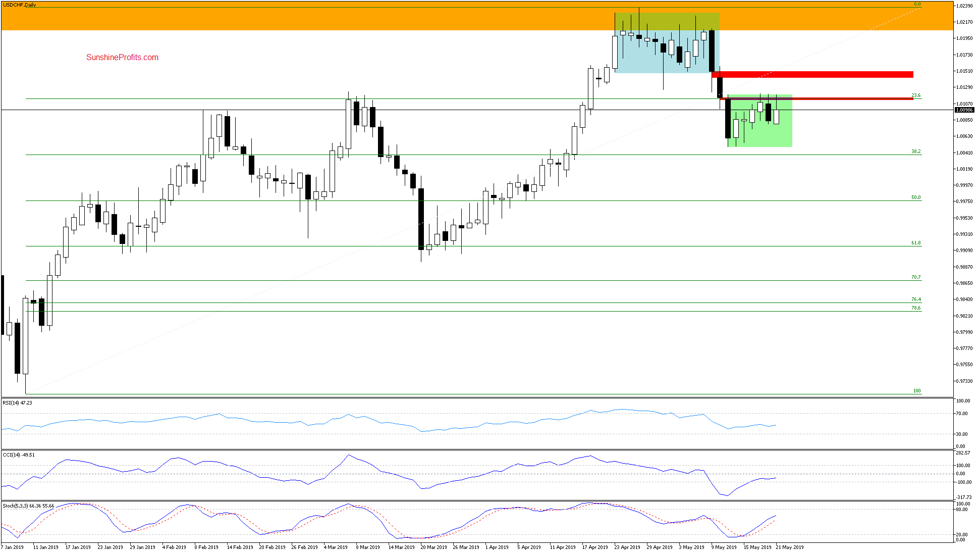Screen dimensions: 980x553
Task: Select the 50.0 Fibonacci retracement label
Action: (916, 197)
